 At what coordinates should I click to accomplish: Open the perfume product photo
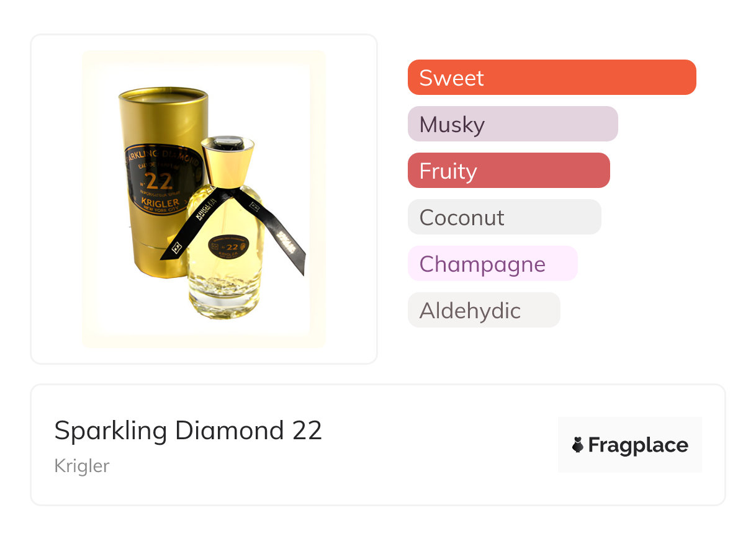coord(204,199)
